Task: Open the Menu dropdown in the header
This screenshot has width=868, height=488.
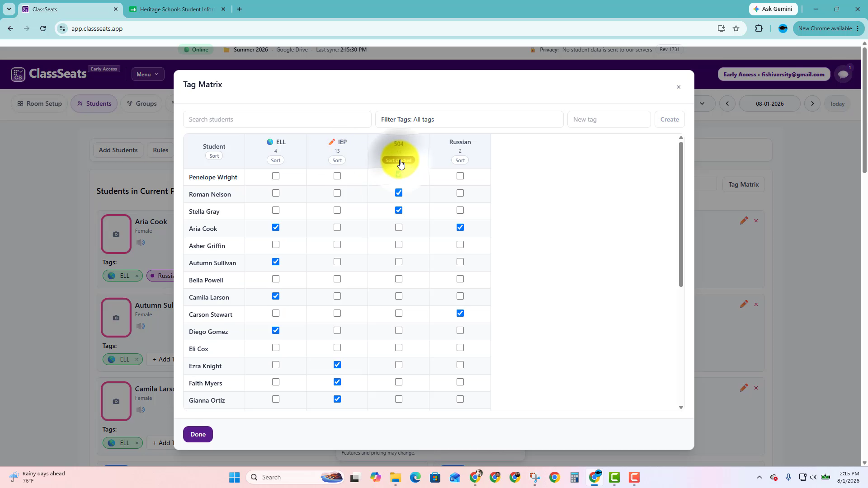Action: 148,74
